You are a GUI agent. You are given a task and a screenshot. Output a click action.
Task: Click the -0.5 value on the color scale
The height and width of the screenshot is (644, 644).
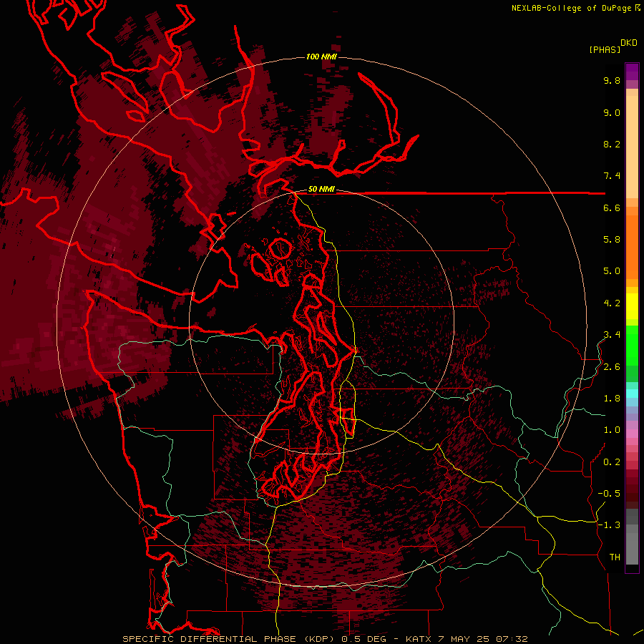click(x=609, y=494)
